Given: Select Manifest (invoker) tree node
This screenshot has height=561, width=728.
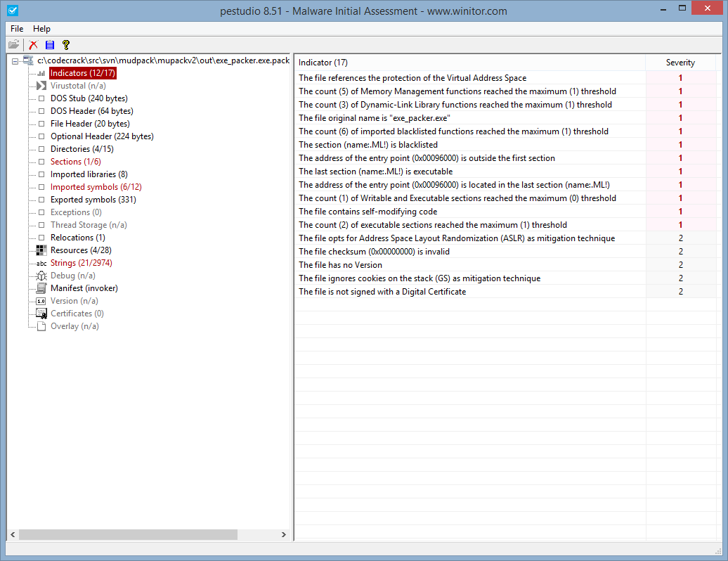Looking at the screenshot, I should 84,288.
